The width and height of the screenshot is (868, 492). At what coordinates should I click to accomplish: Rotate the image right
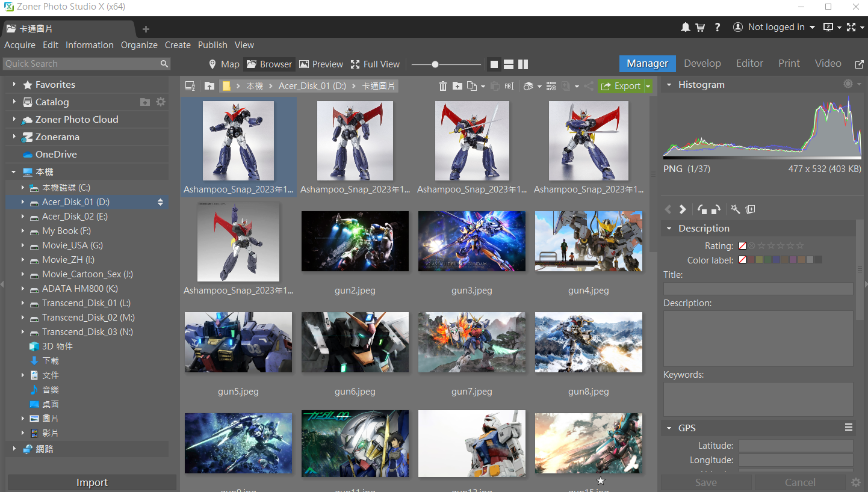point(716,209)
